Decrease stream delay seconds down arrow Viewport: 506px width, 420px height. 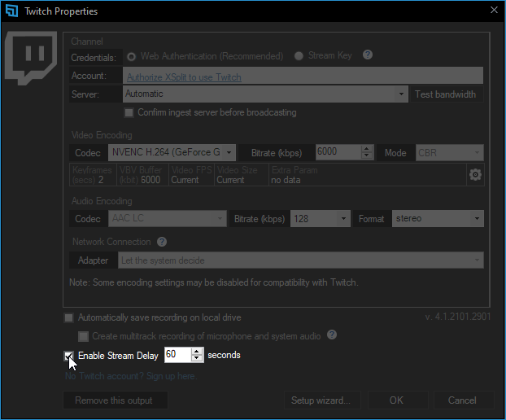(x=197, y=358)
